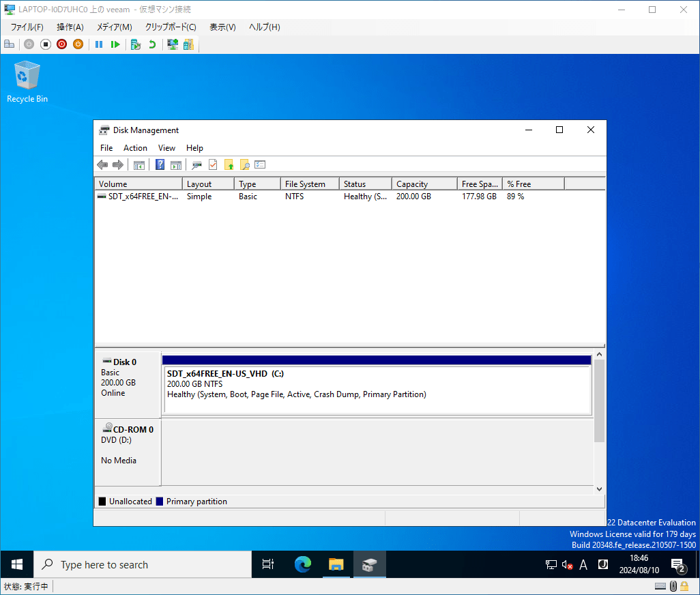Image resolution: width=700 pixels, height=595 pixels.
Task: Open the メディア(M) menu
Action: tap(115, 27)
